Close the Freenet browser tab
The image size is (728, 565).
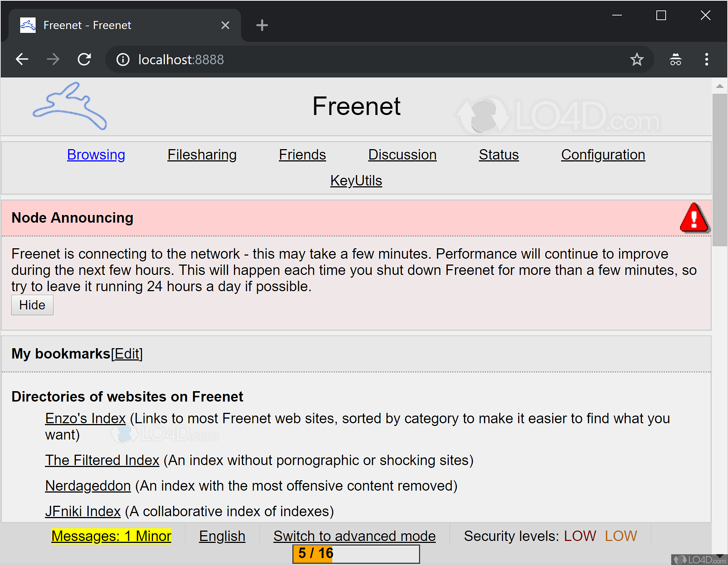point(225,25)
